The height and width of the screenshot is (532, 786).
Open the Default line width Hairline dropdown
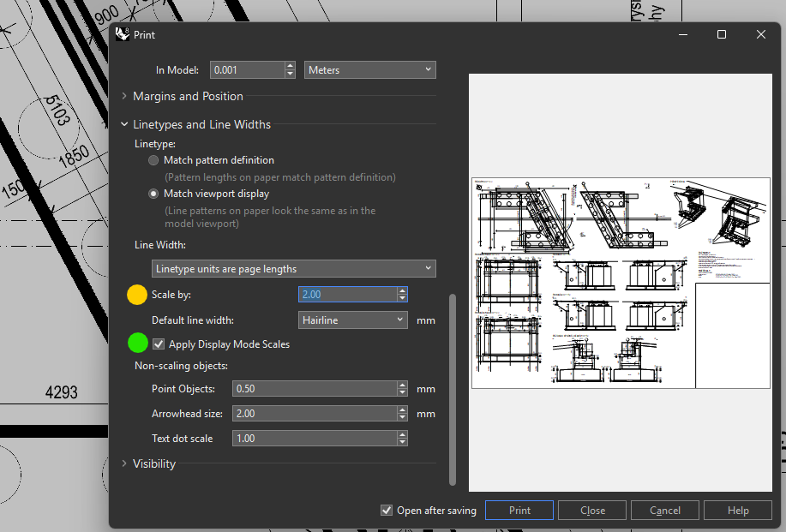pos(352,320)
